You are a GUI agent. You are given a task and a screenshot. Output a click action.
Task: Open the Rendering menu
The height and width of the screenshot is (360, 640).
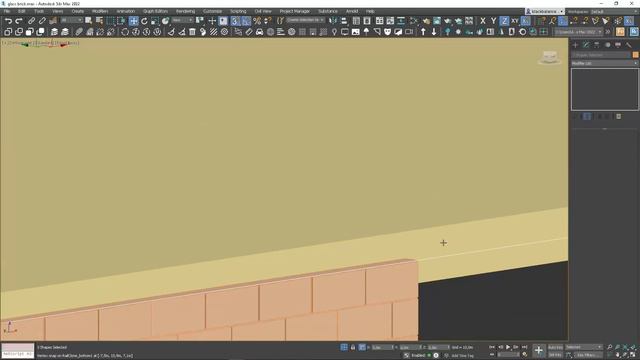click(185, 11)
